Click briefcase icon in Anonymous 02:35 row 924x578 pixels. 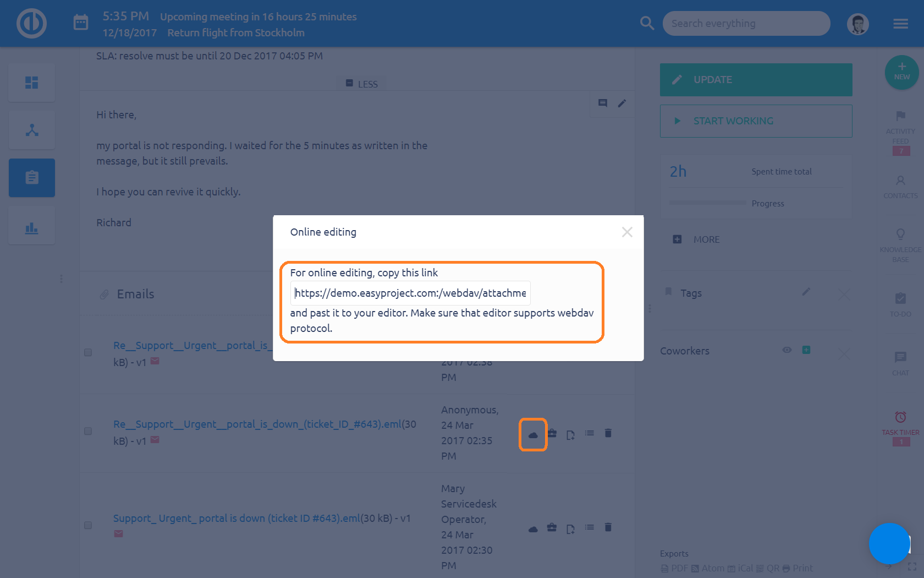pos(552,434)
